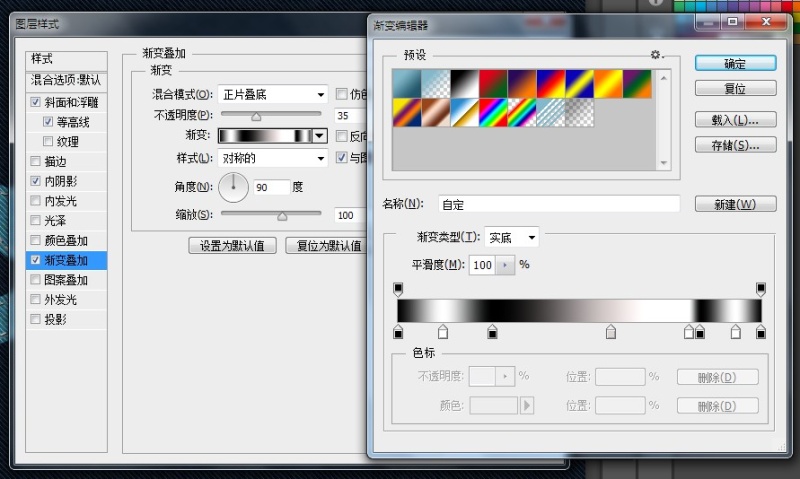Image resolution: width=800 pixels, height=479 pixels.
Task: Open the gradient presets gear menu
Action: click(656, 55)
